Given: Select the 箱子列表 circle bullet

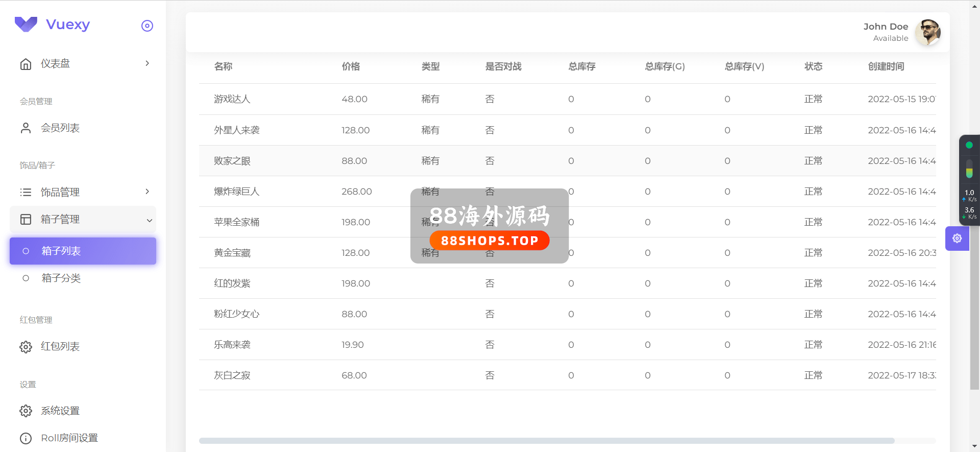Looking at the screenshot, I should (26, 251).
